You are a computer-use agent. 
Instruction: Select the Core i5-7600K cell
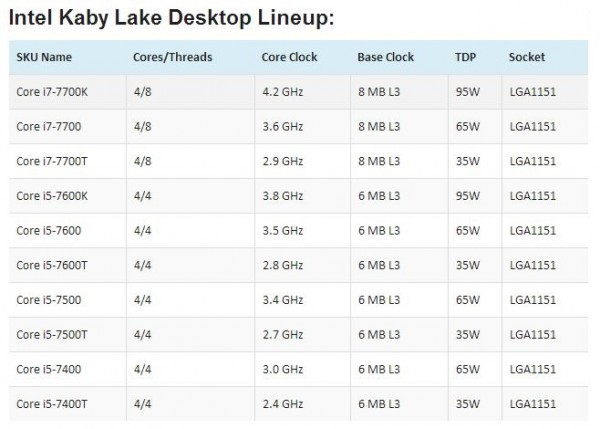click(51, 195)
